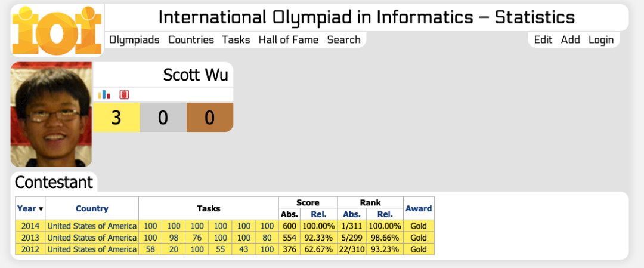
Task: Click Scott Wu's profile photo
Action: click(x=51, y=114)
